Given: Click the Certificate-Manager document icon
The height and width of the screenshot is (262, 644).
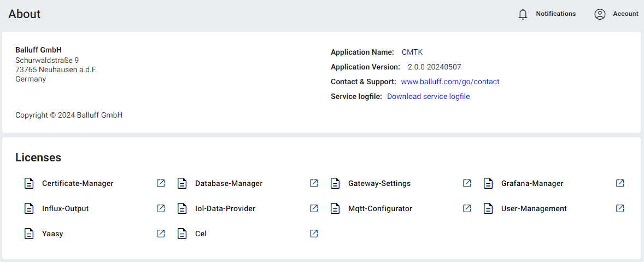Looking at the screenshot, I should coord(29,184).
